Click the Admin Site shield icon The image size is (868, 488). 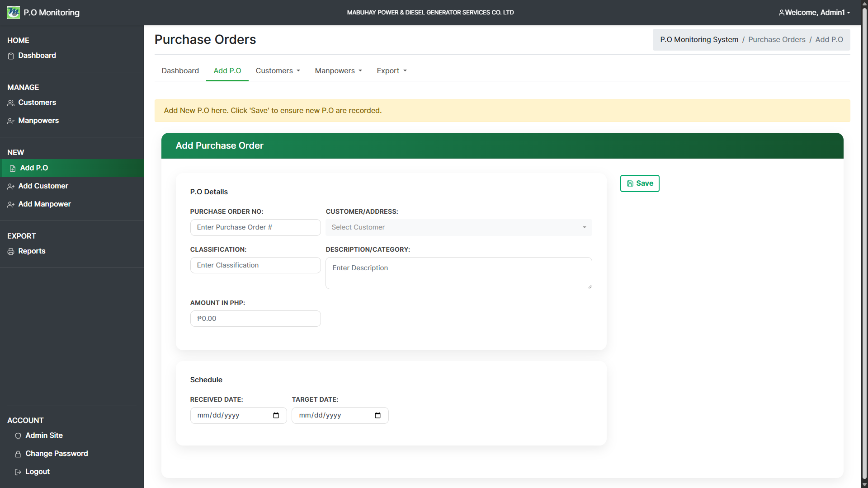point(18,436)
